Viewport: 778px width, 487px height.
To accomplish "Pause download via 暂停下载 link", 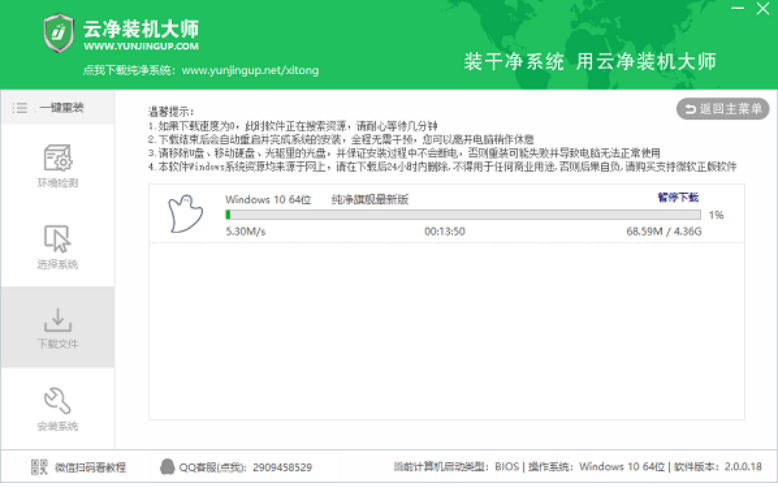I will pyautogui.click(x=678, y=197).
